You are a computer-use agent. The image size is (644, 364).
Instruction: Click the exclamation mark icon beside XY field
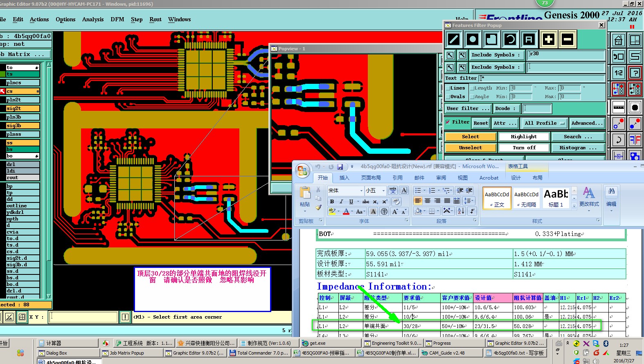(x=125, y=317)
